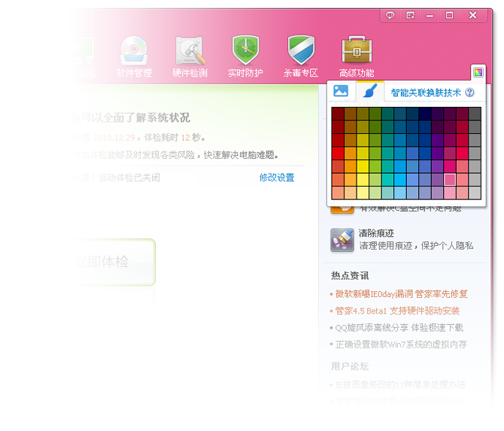The image size is (504, 431).
Task: Click the help question mark icon
Action: click(470, 93)
